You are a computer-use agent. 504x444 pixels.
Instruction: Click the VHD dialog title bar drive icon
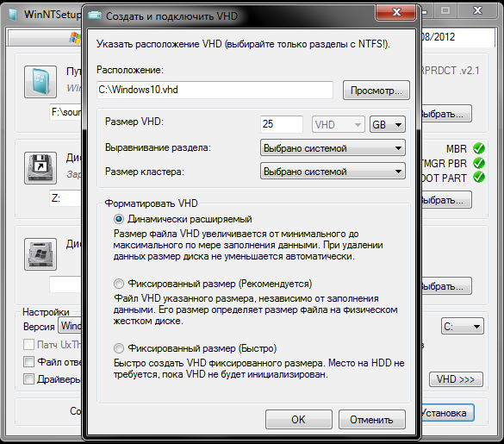95,16
